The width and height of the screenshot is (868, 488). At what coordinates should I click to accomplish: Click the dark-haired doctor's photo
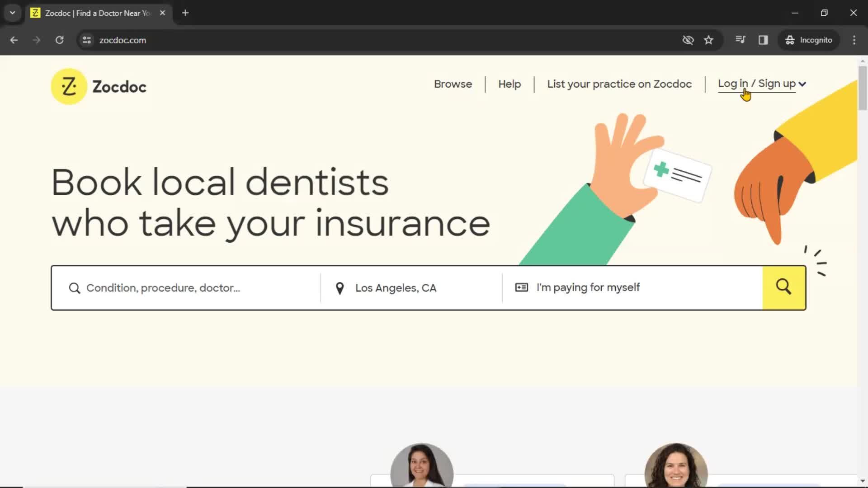point(422,465)
